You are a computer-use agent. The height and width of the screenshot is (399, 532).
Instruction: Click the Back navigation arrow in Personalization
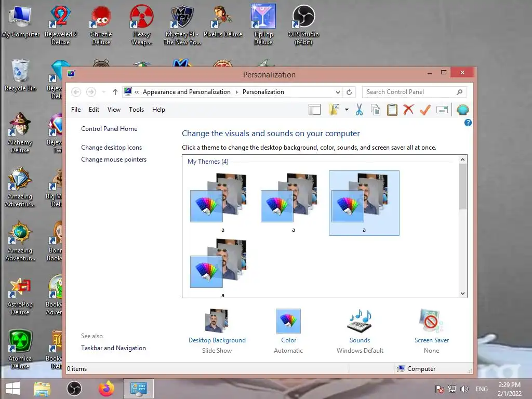click(x=76, y=92)
